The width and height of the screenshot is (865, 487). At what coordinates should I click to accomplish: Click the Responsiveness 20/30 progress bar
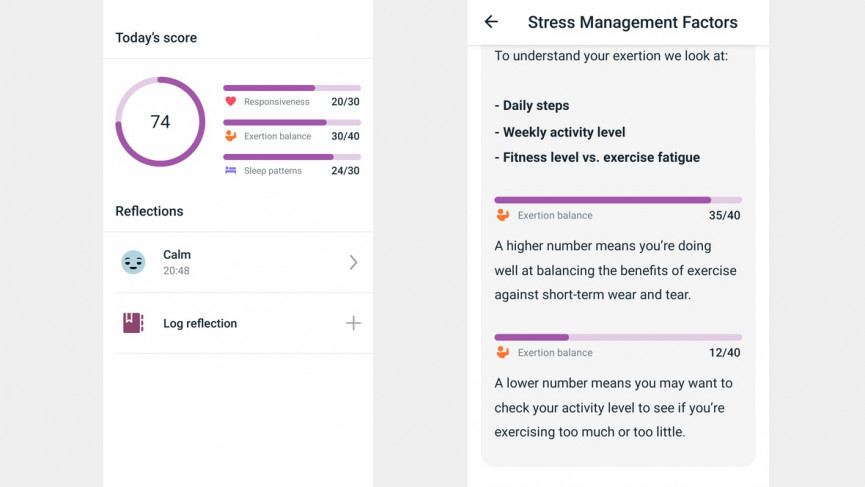pyautogui.click(x=291, y=88)
